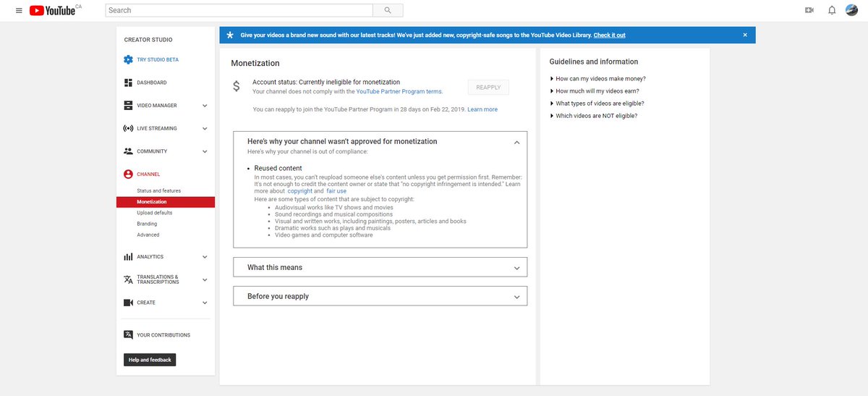868x396 pixels.
Task: Click the Guidelines and information heading
Action: pos(594,62)
